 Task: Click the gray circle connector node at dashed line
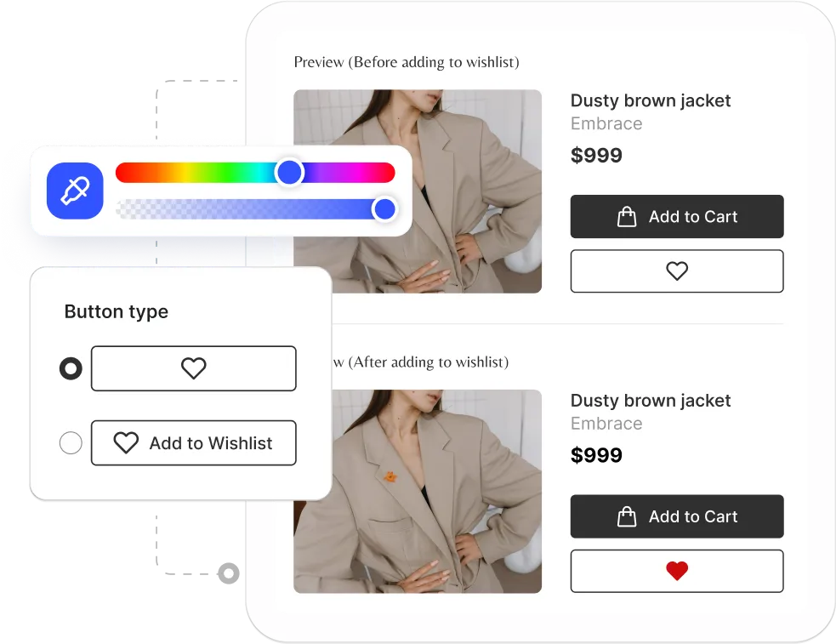pyautogui.click(x=229, y=573)
